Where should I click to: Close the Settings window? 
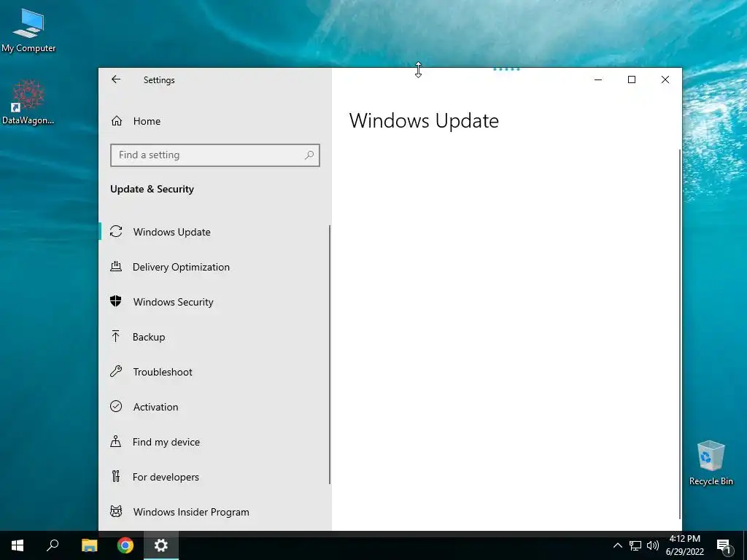(665, 79)
